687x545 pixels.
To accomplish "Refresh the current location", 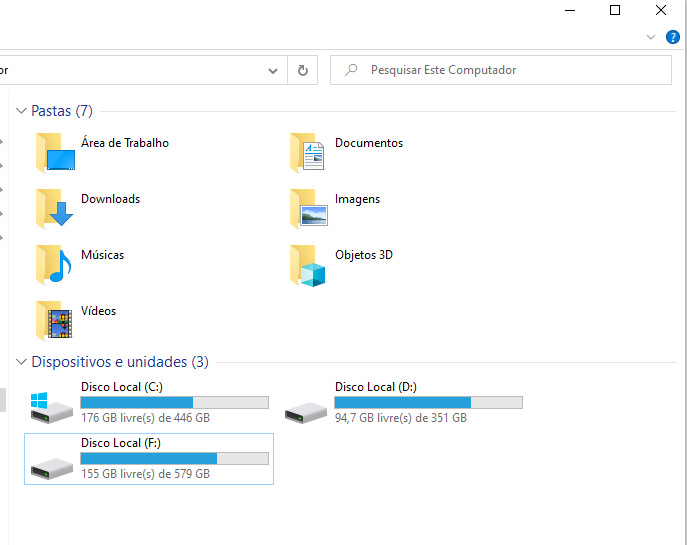I will (x=303, y=70).
